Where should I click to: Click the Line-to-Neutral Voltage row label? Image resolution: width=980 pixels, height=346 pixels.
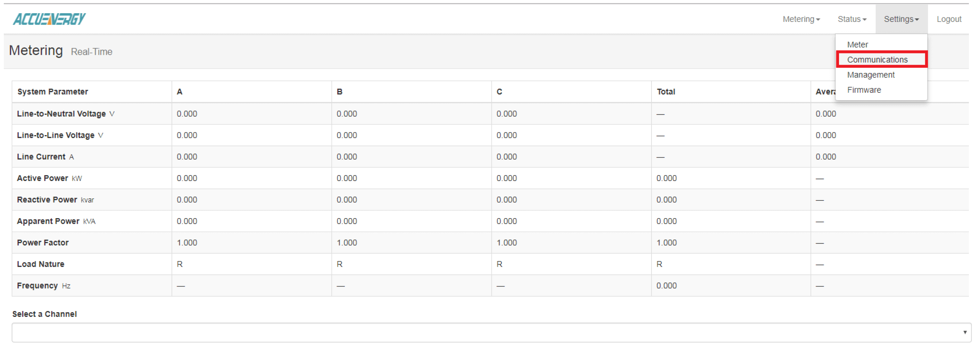pos(61,114)
